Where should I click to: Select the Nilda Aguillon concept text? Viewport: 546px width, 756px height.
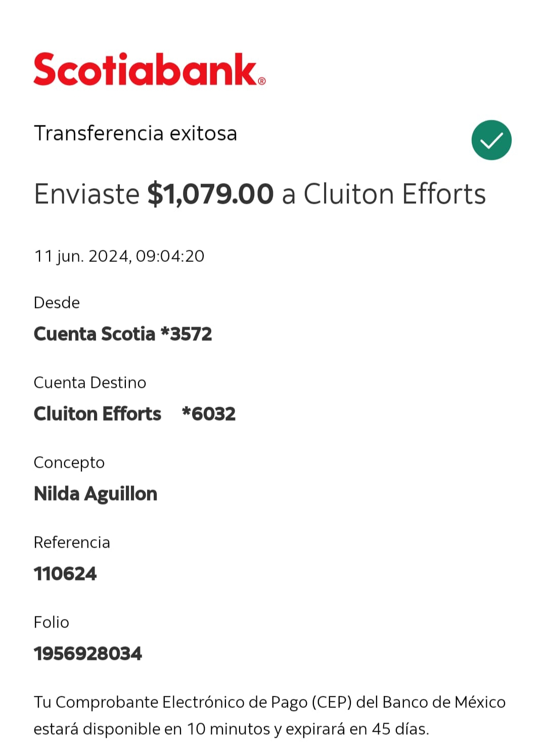[96, 494]
